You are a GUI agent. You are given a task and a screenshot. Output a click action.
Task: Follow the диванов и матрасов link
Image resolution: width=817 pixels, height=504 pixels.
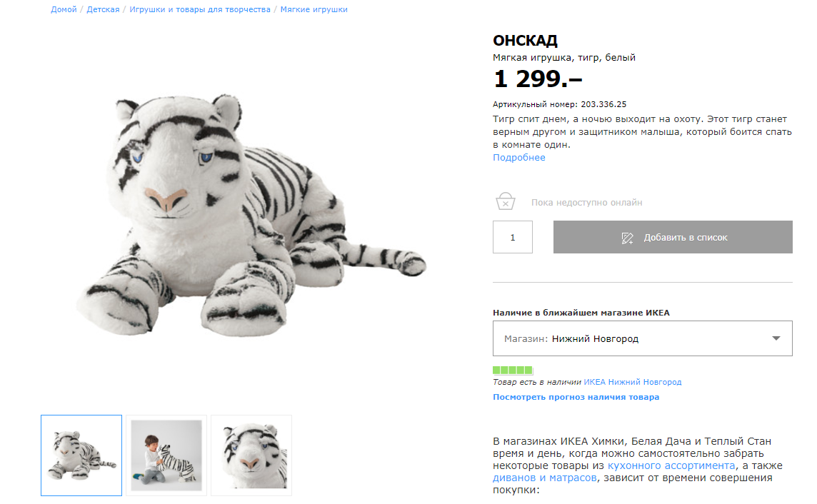pos(545,478)
